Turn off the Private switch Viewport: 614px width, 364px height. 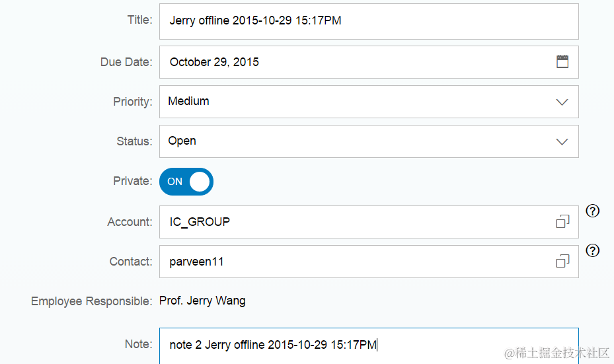pos(186,182)
